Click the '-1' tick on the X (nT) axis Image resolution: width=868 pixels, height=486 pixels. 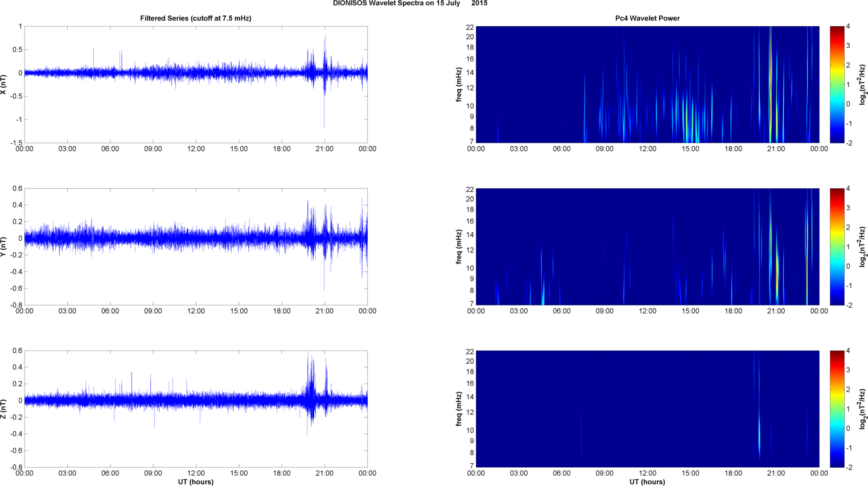click(19, 120)
